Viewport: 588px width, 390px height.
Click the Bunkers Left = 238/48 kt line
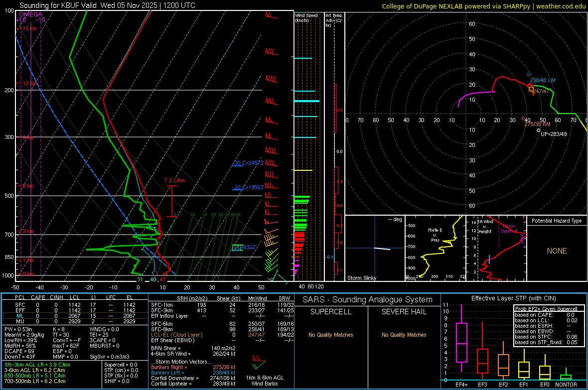[193, 373]
